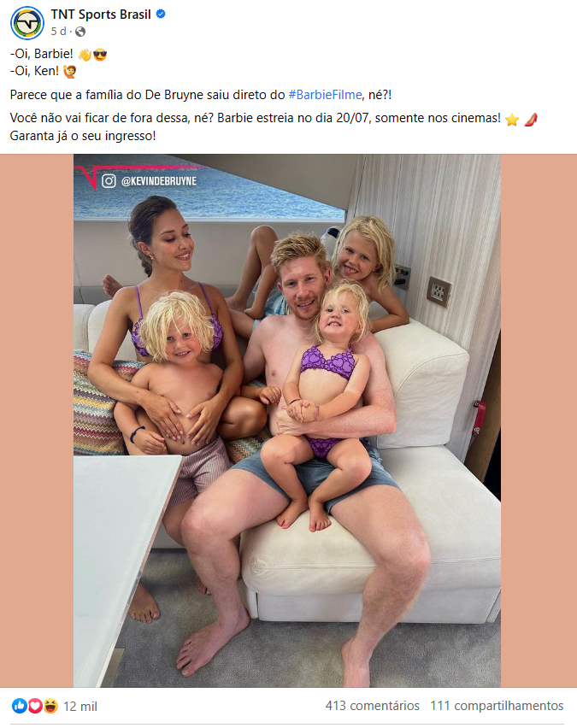Open the family photo in viewer

click(x=287, y=420)
